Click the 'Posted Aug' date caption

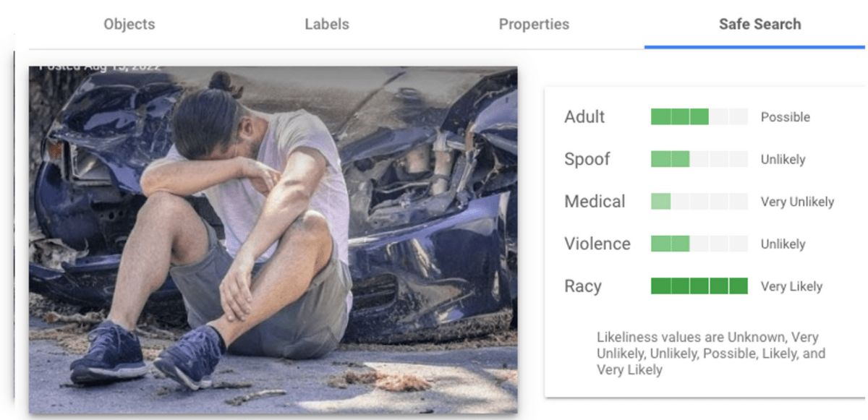point(99,67)
